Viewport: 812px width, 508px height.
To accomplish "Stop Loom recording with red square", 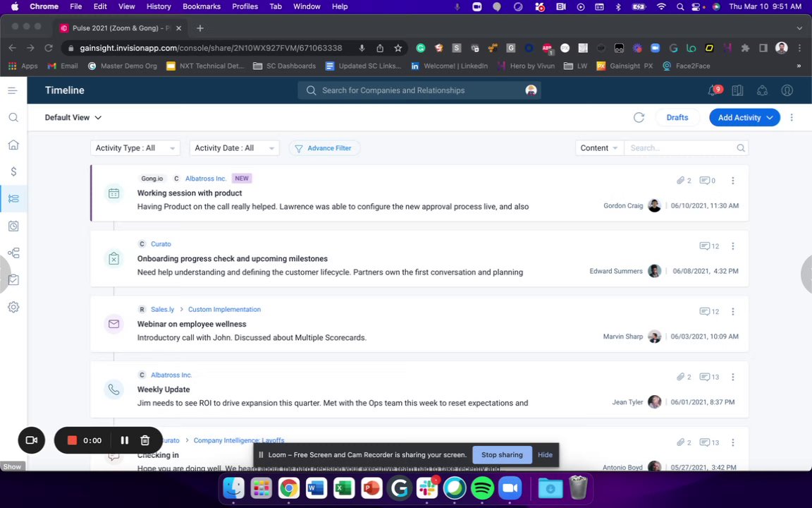I will [x=72, y=440].
